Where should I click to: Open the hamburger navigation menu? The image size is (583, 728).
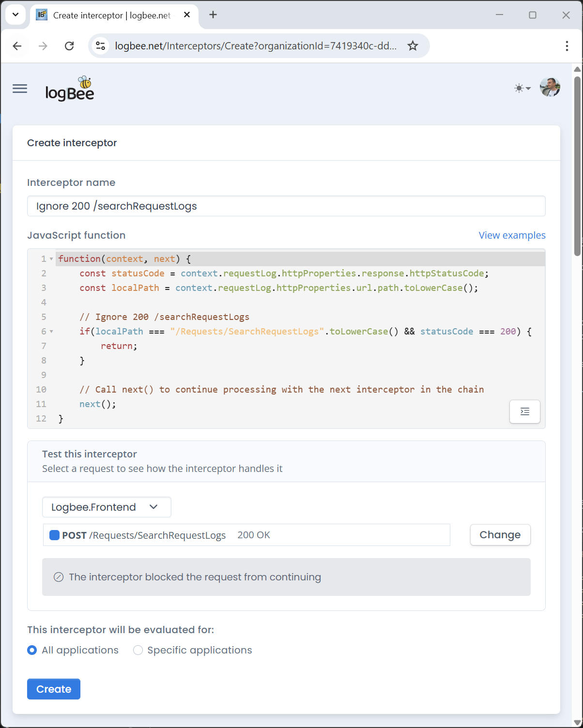pyautogui.click(x=20, y=89)
